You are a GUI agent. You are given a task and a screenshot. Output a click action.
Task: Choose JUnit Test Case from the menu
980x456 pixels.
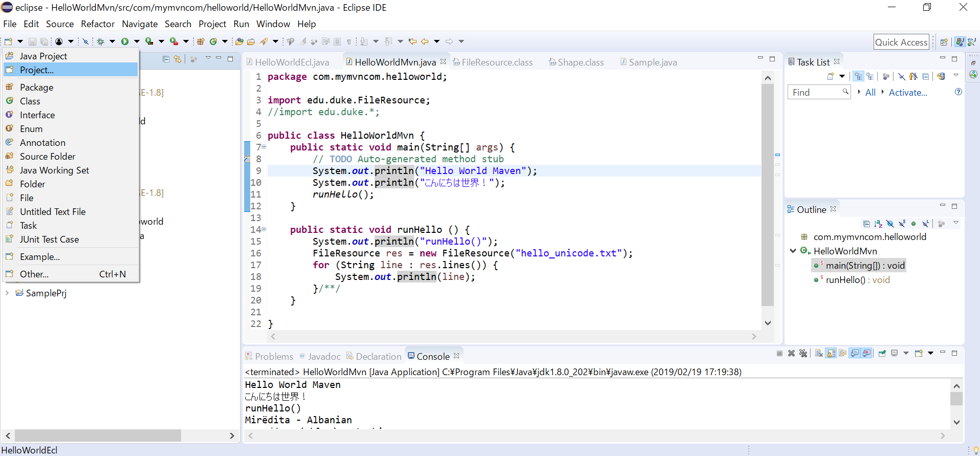pyautogui.click(x=71, y=239)
